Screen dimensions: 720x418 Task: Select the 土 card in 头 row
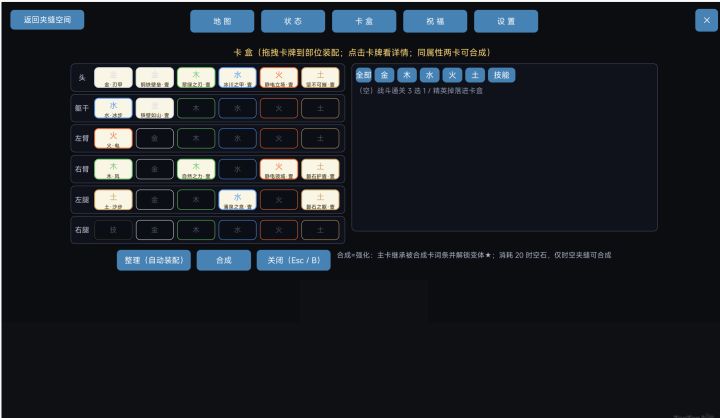tap(320, 78)
